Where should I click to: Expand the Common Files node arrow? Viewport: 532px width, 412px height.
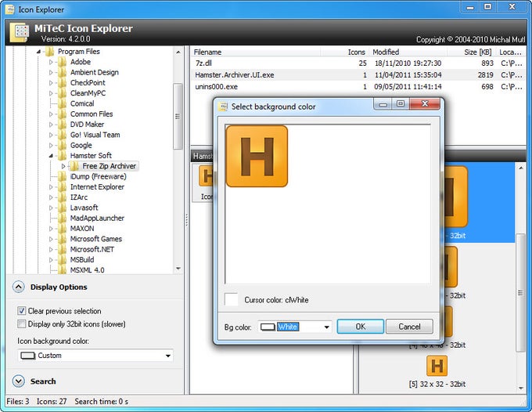pos(51,114)
